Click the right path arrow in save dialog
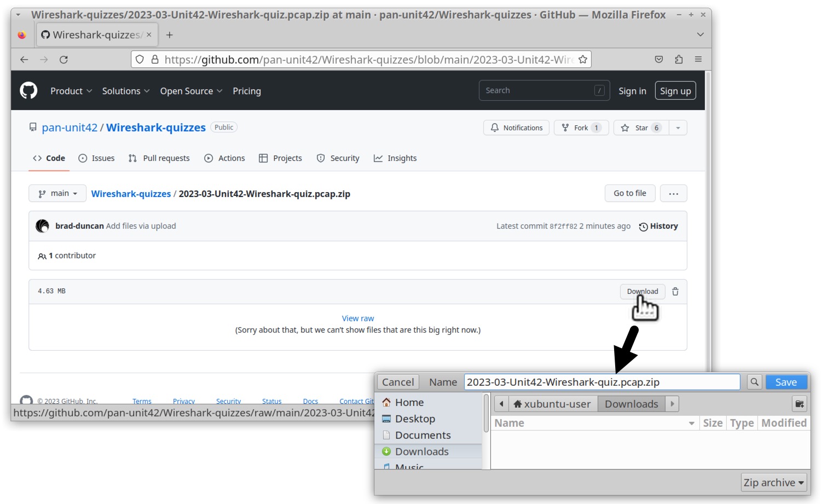 [672, 404]
